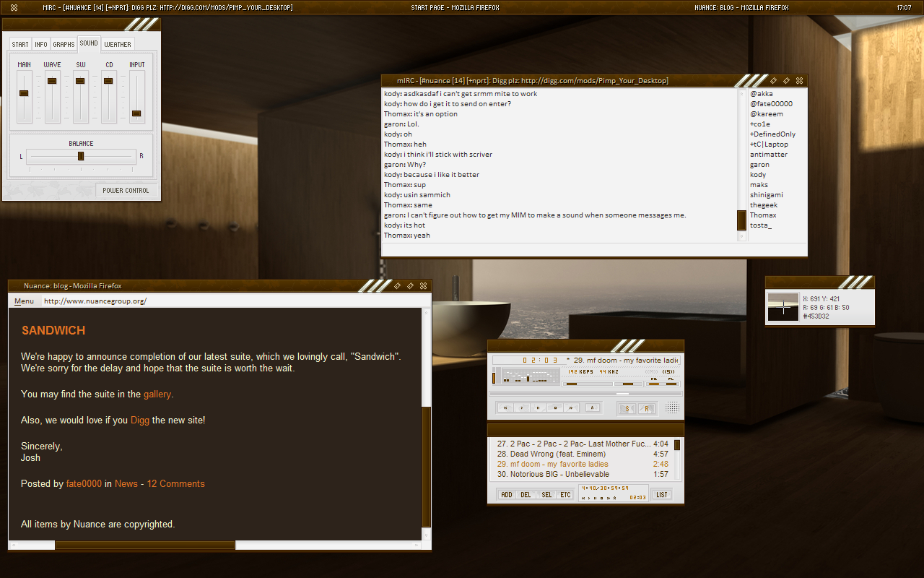Click the News category link
Image resolution: width=924 pixels, height=578 pixels.
click(126, 484)
